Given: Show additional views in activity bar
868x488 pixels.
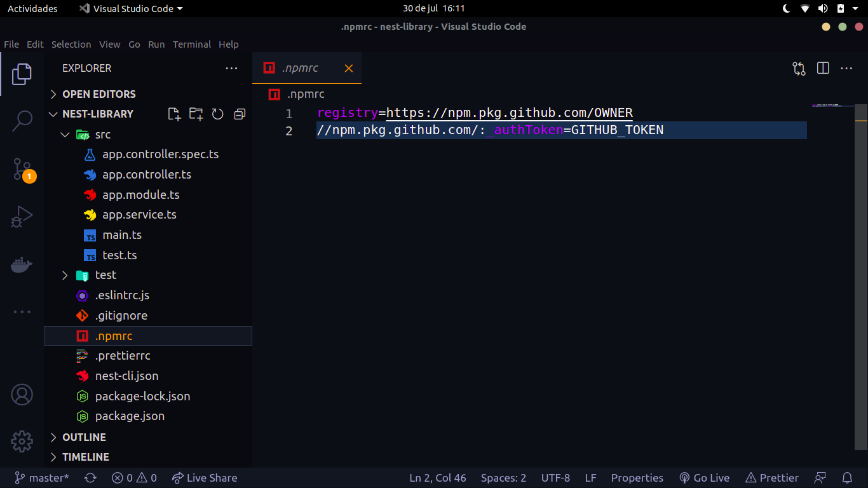Looking at the screenshot, I should click(22, 312).
